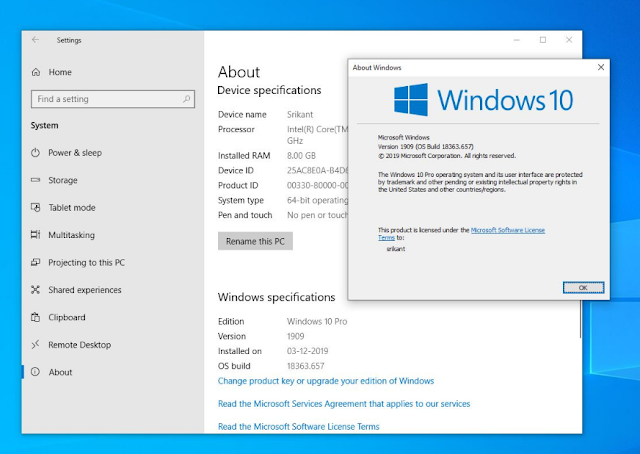Screen dimensions: 640x454
Task: Select Tablet mode in sidebar
Action: click(x=113, y=207)
